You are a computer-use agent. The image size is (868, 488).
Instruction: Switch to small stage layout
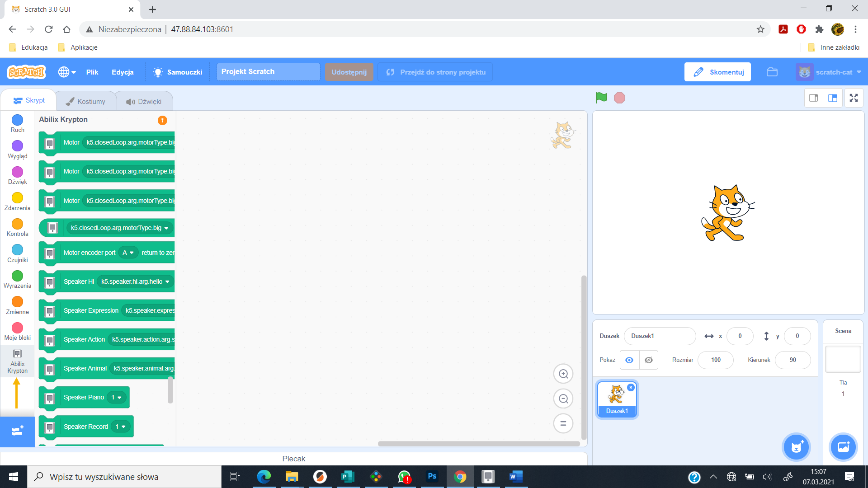(813, 98)
